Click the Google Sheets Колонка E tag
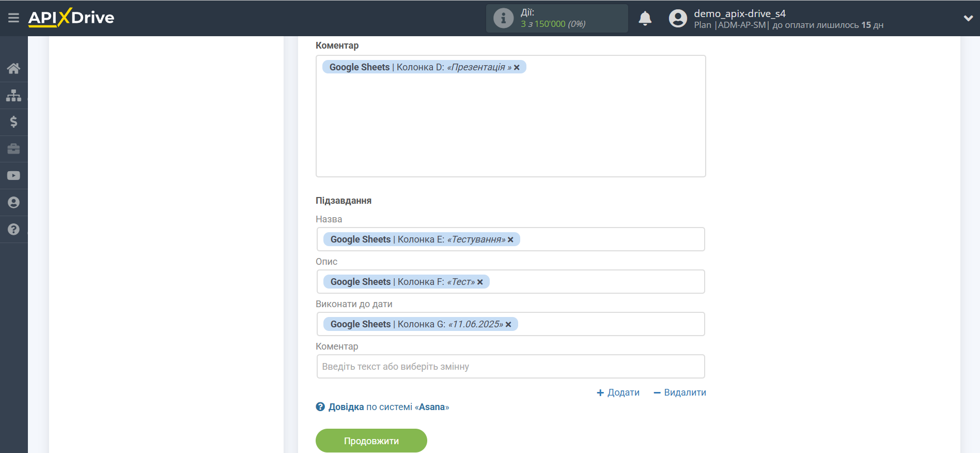This screenshot has height=453, width=980. (422, 239)
